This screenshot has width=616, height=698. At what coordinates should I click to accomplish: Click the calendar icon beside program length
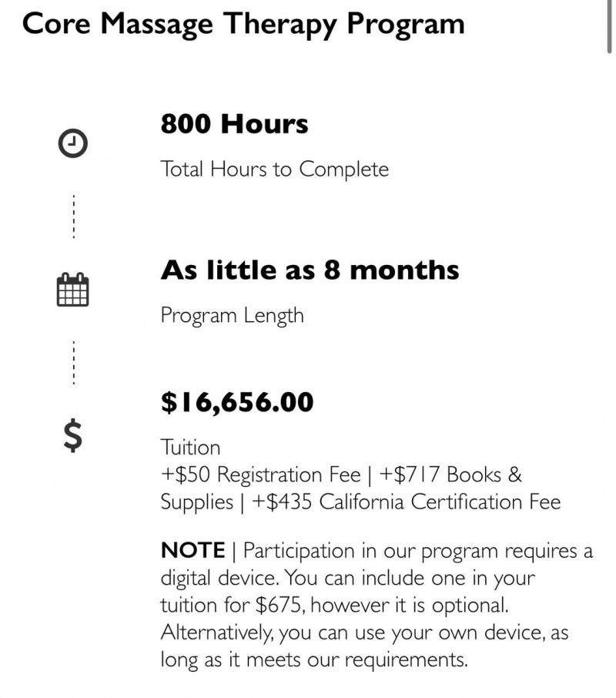(x=73, y=290)
